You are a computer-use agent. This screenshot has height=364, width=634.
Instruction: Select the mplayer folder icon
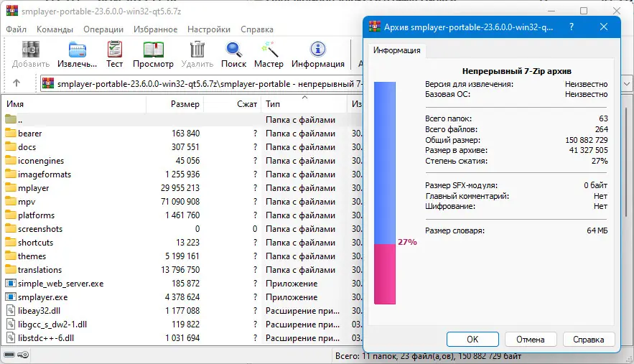(11, 187)
